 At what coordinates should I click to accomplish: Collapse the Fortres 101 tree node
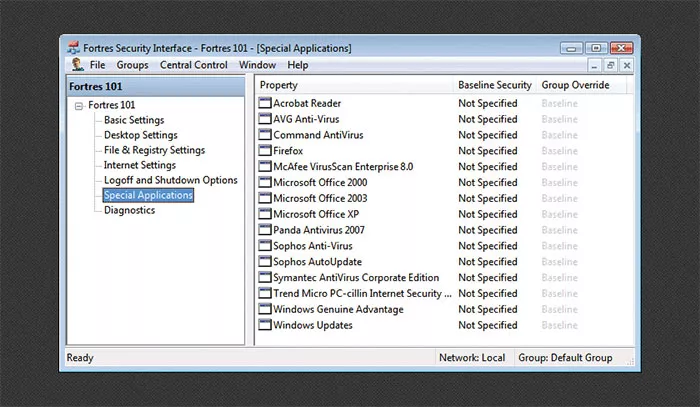[79, 106]
